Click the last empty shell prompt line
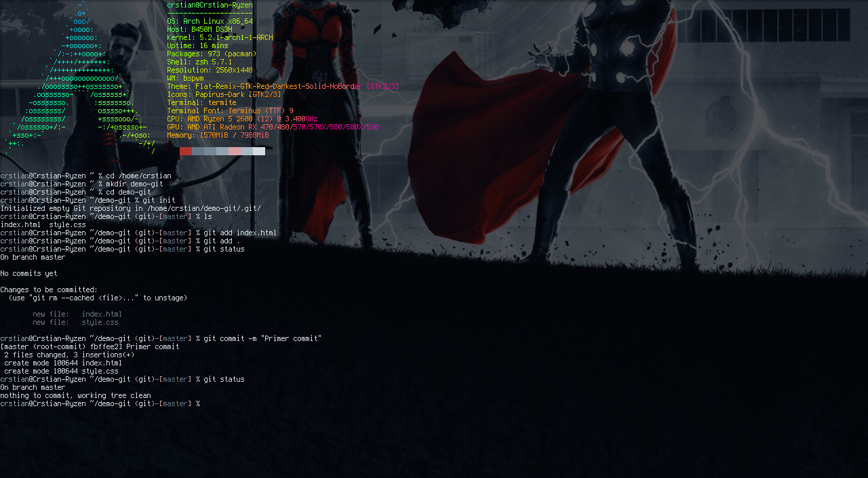Viewport: 868px width, 478px height. click(100, 403)
